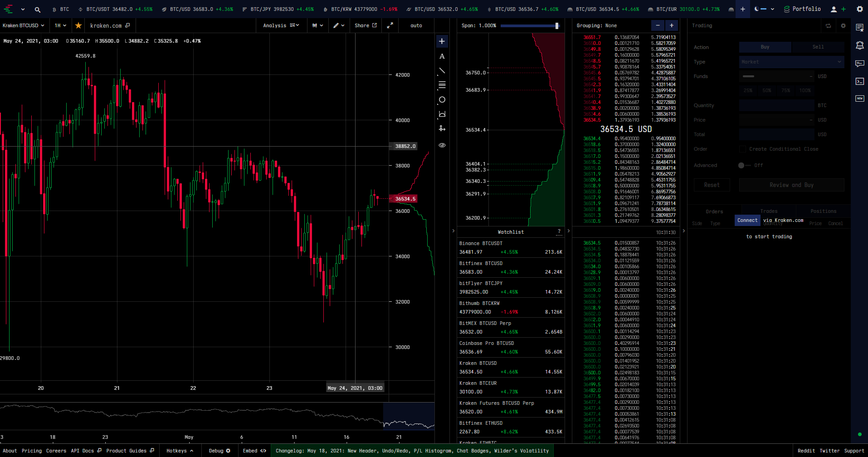Switch to the Sell tab

click(x=818, y=47)
